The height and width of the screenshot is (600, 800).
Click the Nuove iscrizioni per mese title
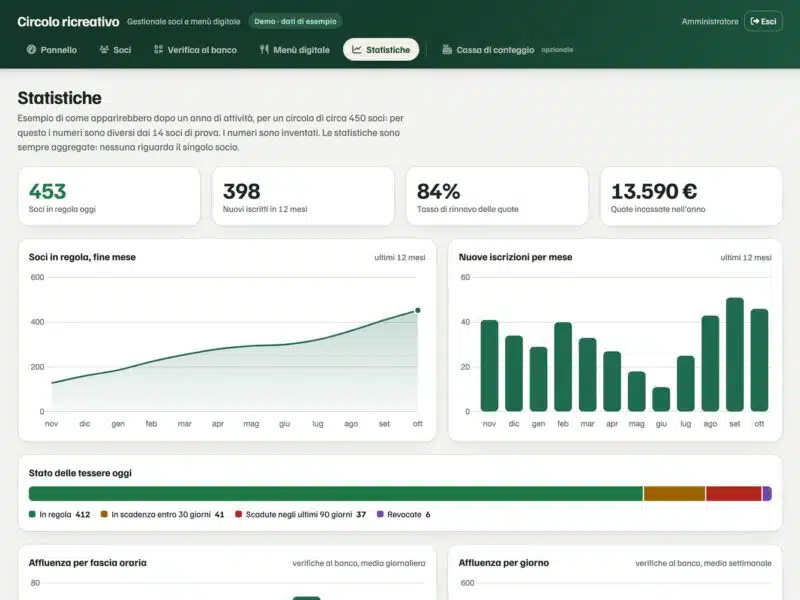point(515,257)
